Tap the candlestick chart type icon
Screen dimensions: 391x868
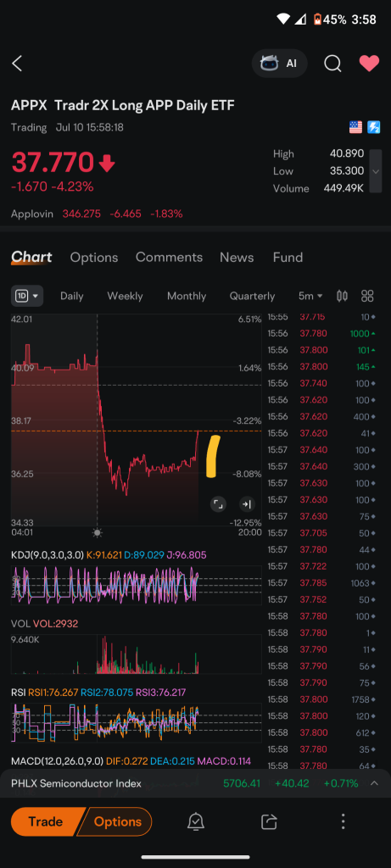[343, 296]
